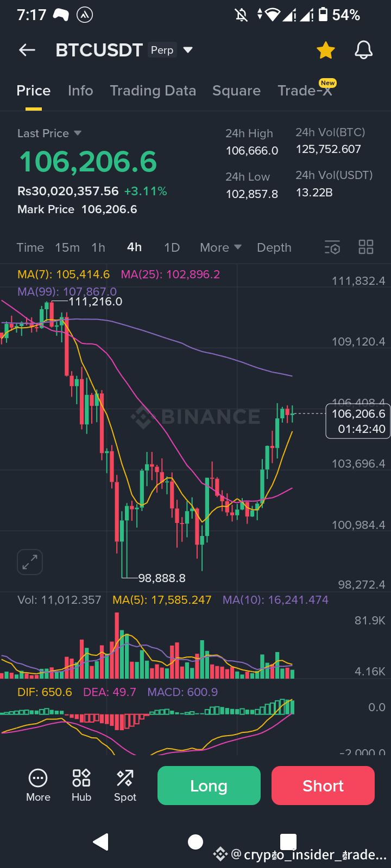
Task: Select the 1D timeframe
Action: click(172, 247)
